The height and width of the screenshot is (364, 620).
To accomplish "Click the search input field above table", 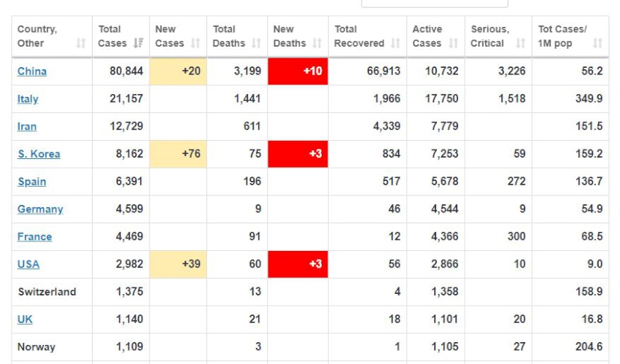I will 434,3.
